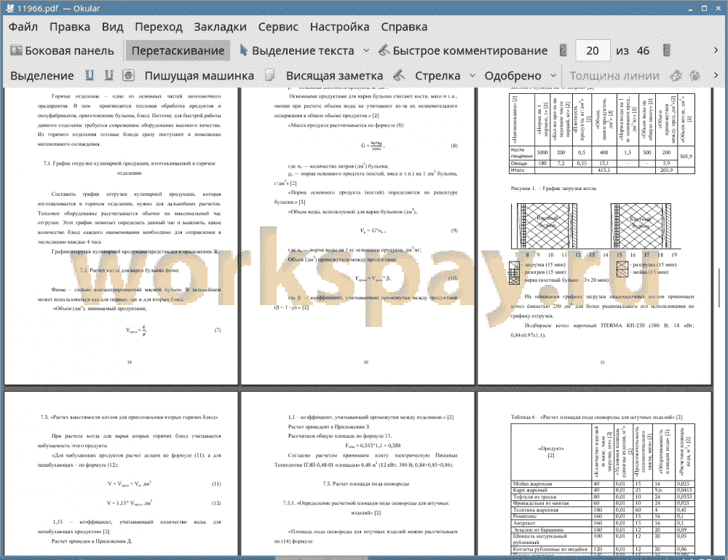Viewport: 728px width, 560px height.
Task: Open the Вид menu
Action: (x=112, y=27)
